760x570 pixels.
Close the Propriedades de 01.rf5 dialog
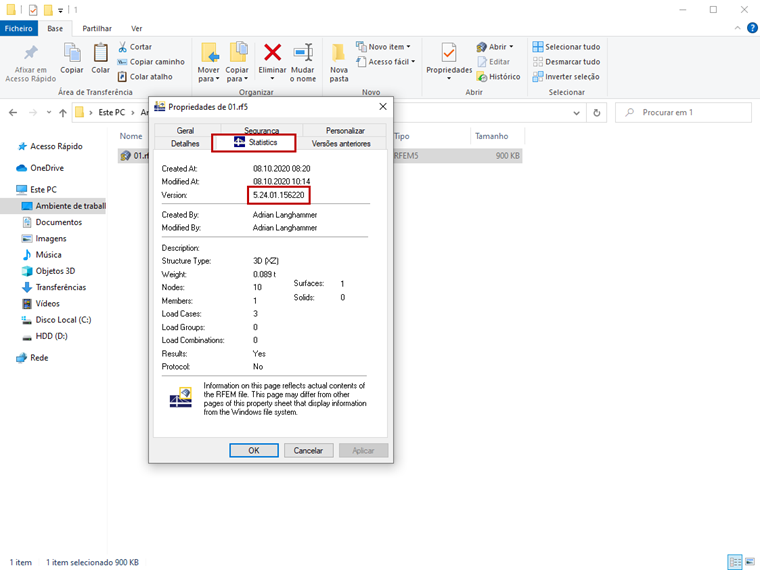coord(383,107)
